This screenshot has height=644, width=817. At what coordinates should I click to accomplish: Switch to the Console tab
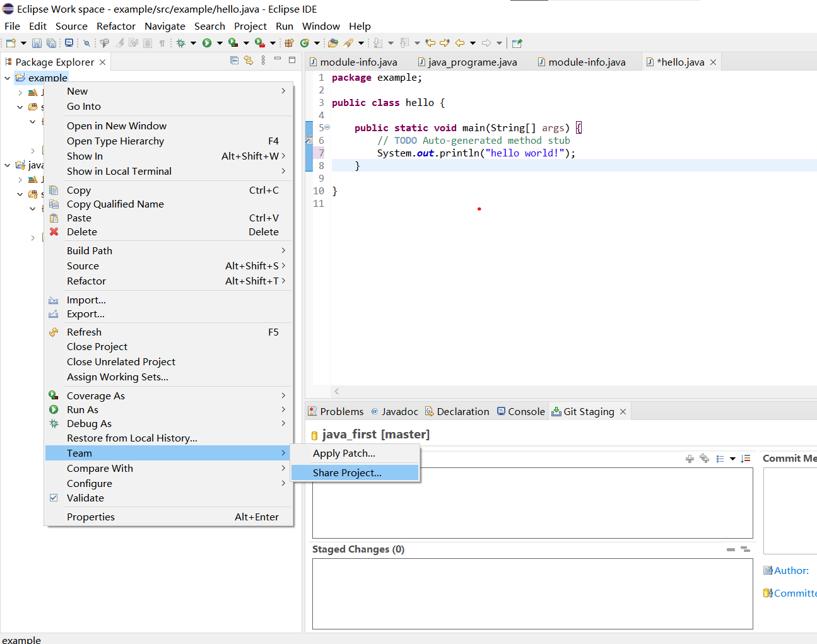click(x=521, y=411)
